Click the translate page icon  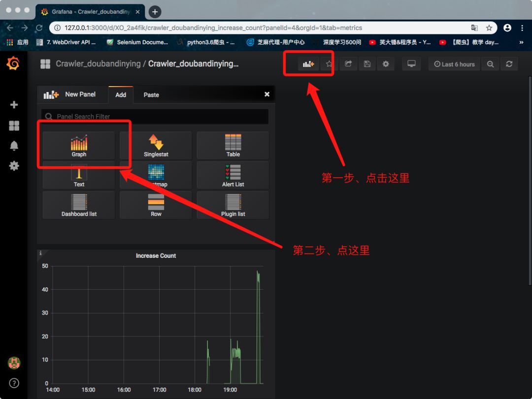(474, 28)
